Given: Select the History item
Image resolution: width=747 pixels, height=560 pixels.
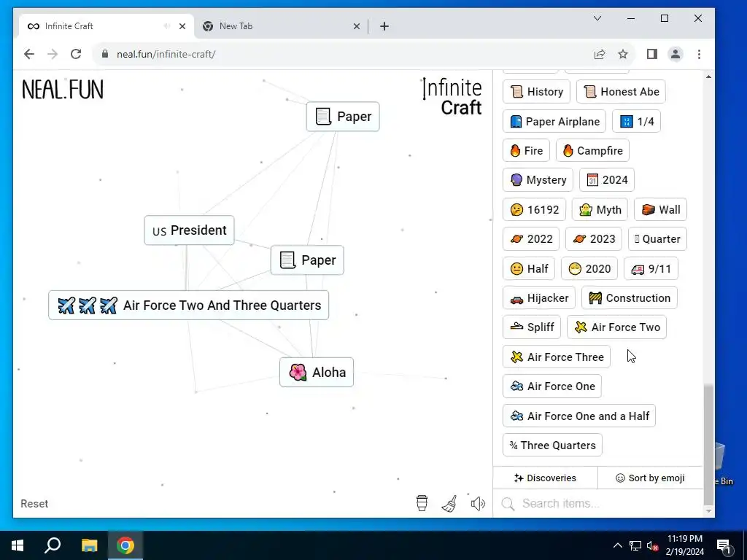Looking at the screenshot, I should 536,91.
